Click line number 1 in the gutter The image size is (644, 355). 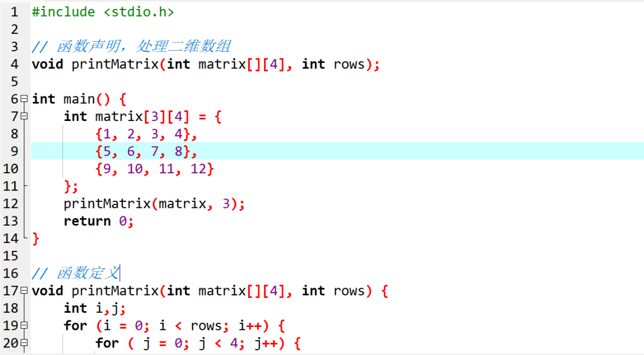click(13, 11)
